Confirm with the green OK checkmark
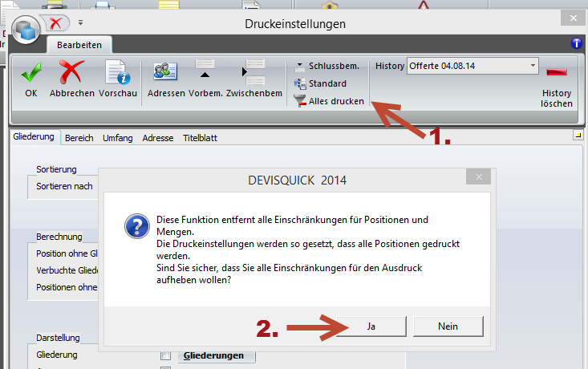This screenshot has width=588, height=369. point(31,72)
